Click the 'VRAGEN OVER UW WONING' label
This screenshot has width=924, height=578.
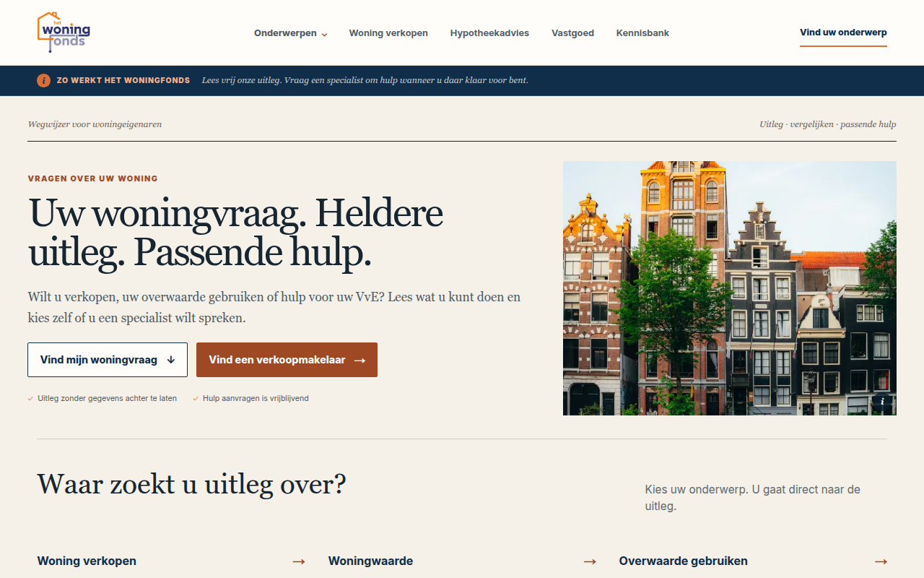[x=92, y=178]
